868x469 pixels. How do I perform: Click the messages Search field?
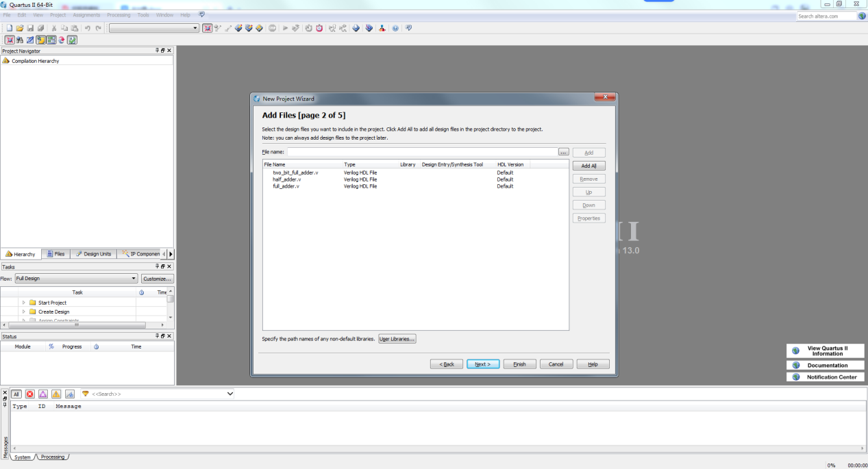[x=158, y=394]
